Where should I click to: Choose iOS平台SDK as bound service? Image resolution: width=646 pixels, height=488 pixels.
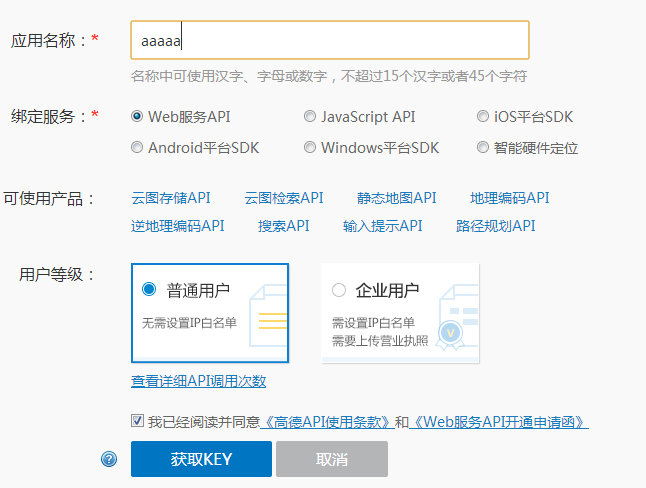483,116
